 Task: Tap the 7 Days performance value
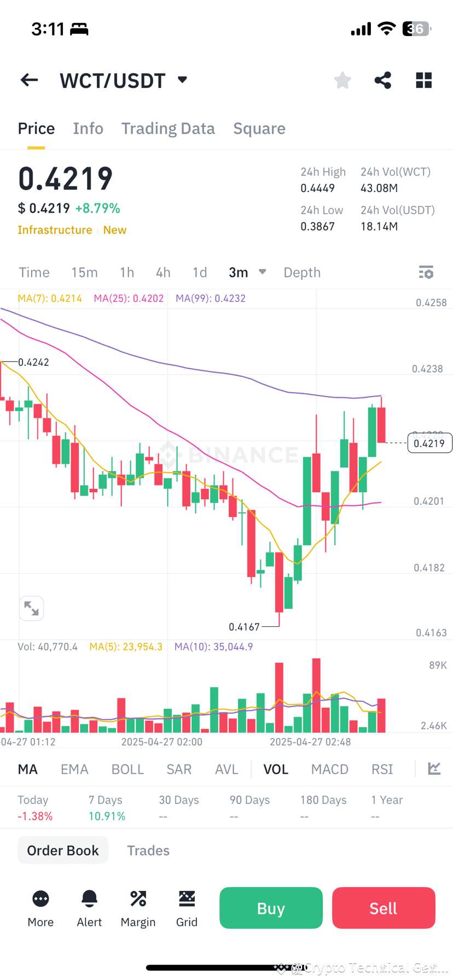tap(107, 816)
